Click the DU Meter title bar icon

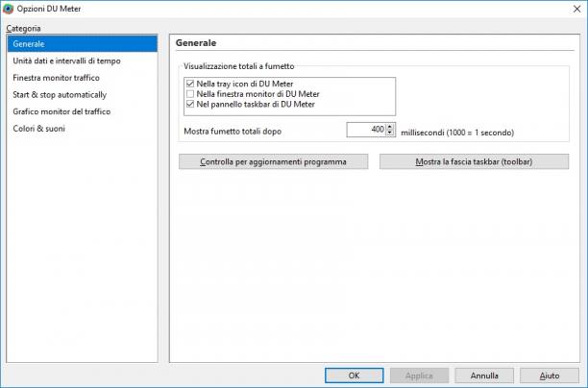8,9
